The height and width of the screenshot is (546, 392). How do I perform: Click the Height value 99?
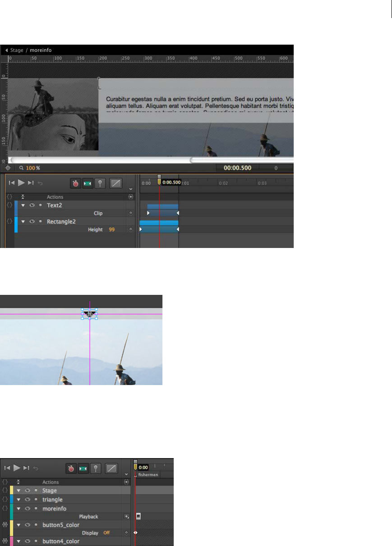pyautogui.click(x=111, y=229)
